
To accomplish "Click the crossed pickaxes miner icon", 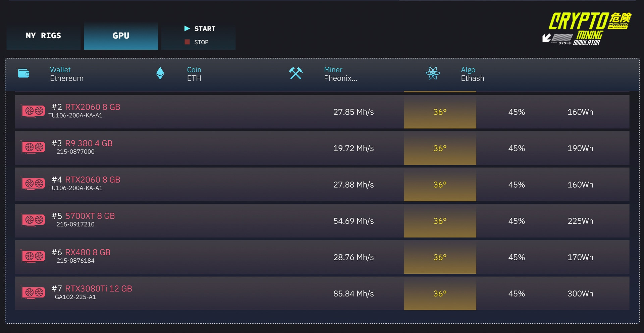I will (296, 73).
